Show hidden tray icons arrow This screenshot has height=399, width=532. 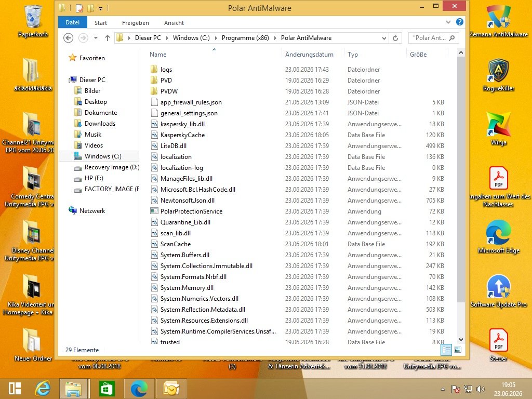(x=443, y=389)
